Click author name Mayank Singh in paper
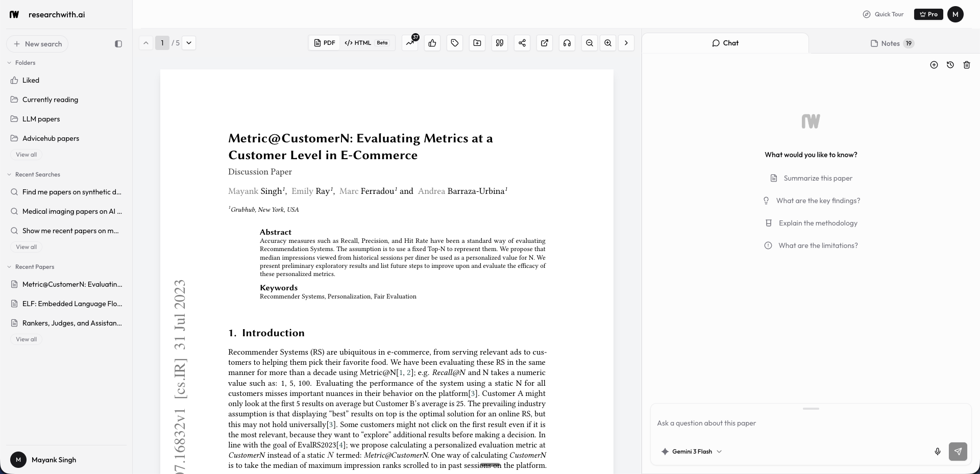The width and height of the screenshot is (980, 474). point(255,191)
